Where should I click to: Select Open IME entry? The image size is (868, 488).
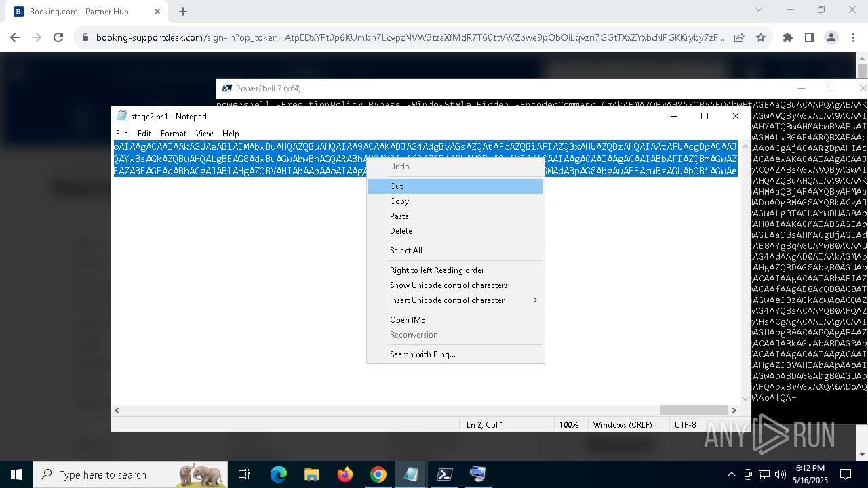(455, 320)
